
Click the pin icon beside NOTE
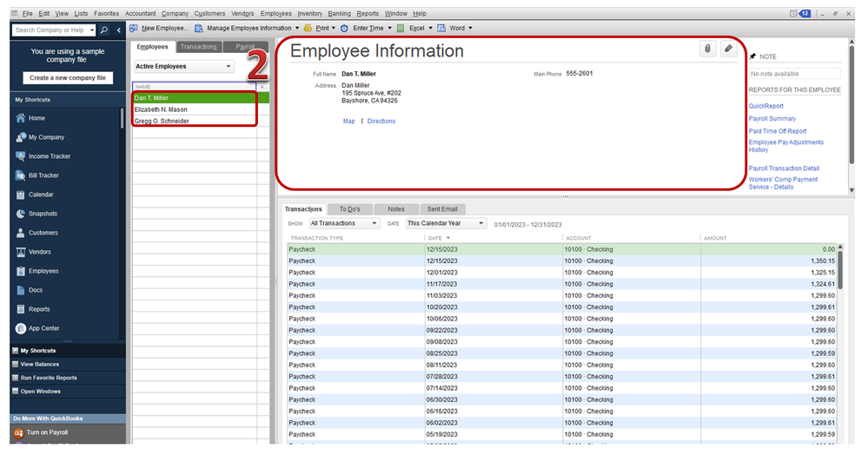click(752, 56)
